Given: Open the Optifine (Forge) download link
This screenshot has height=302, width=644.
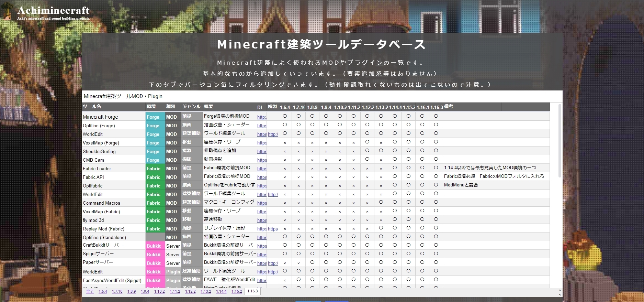Looking at the screenshot, I should 262,126.
